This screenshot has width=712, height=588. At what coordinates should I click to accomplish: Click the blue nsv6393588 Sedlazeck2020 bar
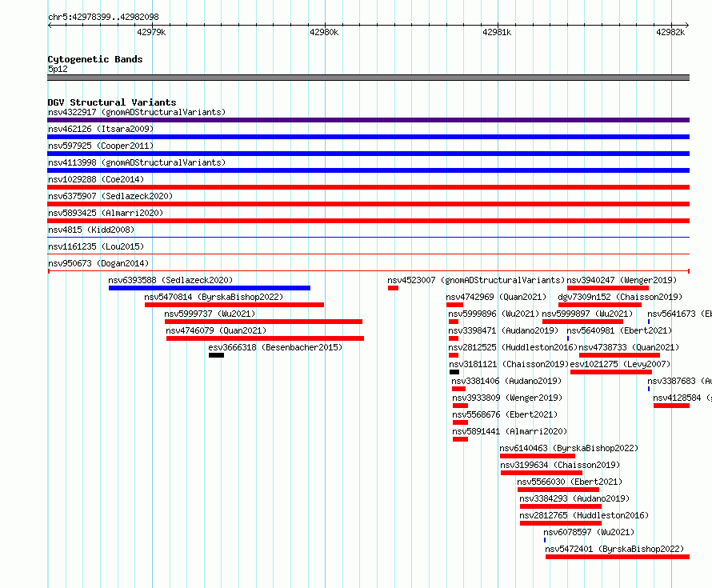click(x=210, y=288)
